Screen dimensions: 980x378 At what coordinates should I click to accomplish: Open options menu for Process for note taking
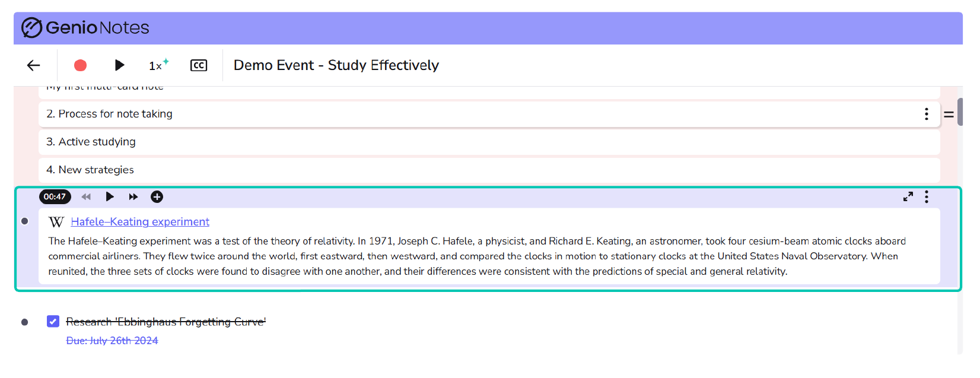(927, 114)
